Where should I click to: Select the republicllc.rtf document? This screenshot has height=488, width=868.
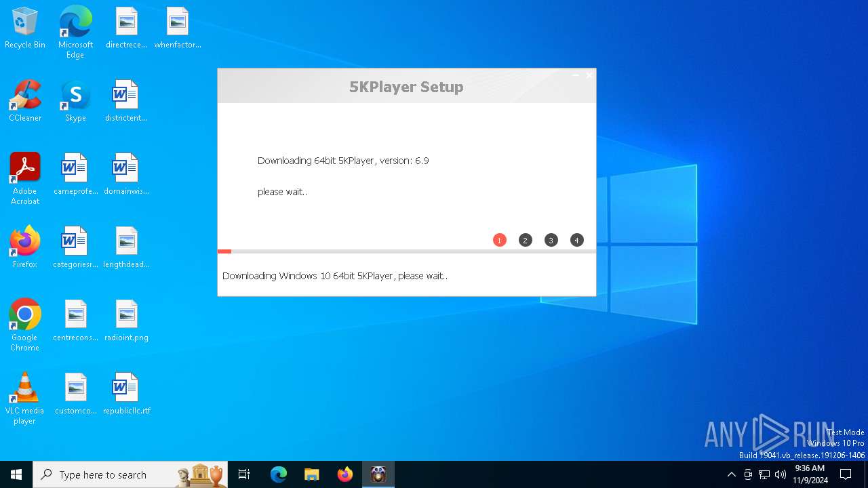point(126,394)
